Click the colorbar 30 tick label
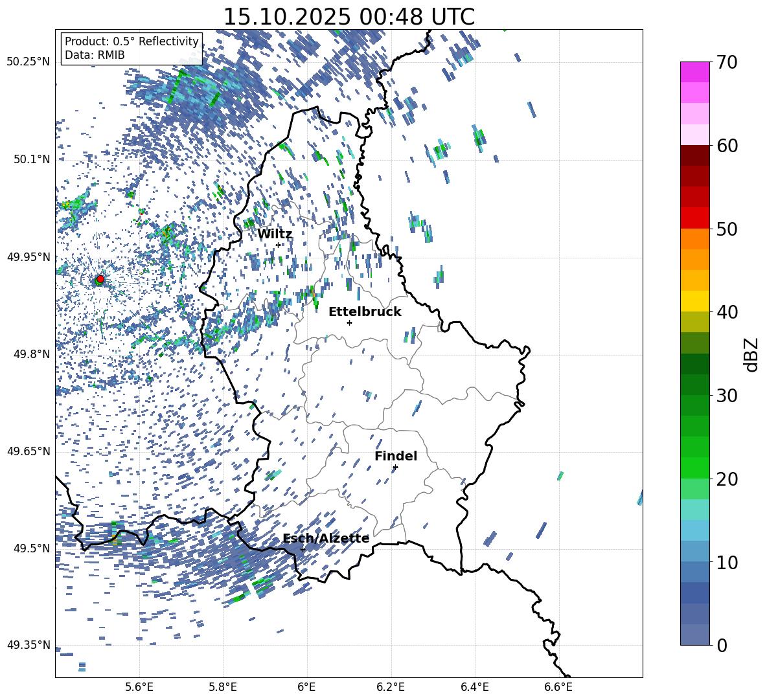The image size is (767, 700). 727,396
